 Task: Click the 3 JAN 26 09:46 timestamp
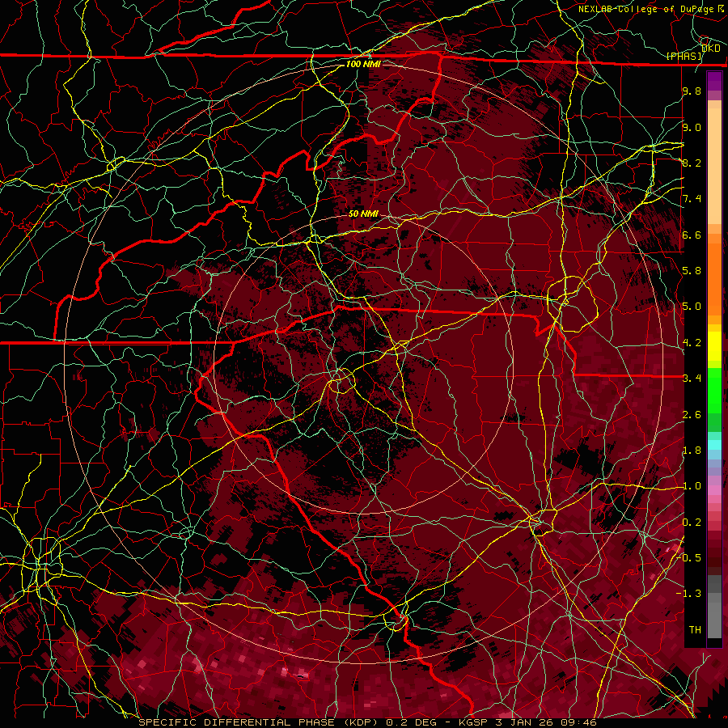545,722
